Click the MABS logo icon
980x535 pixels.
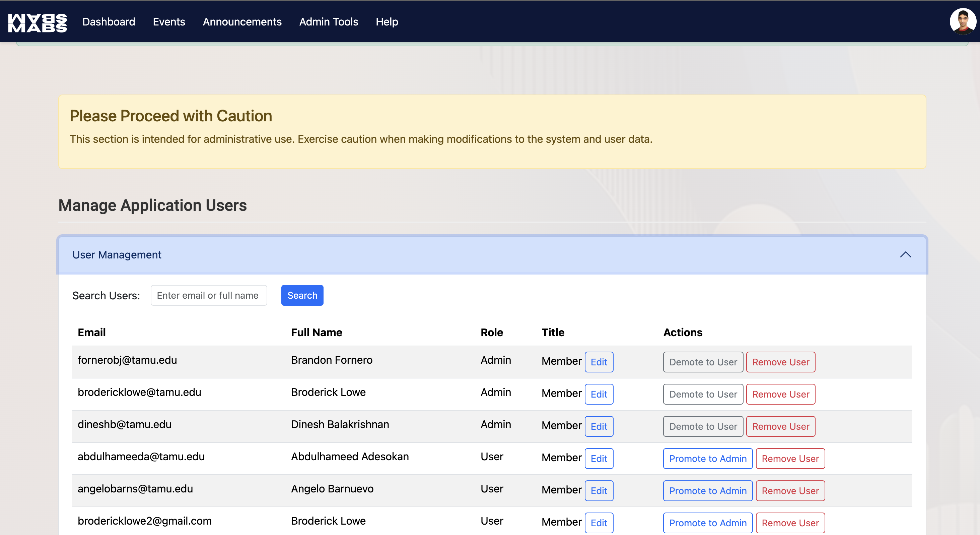tap(37, 22)
